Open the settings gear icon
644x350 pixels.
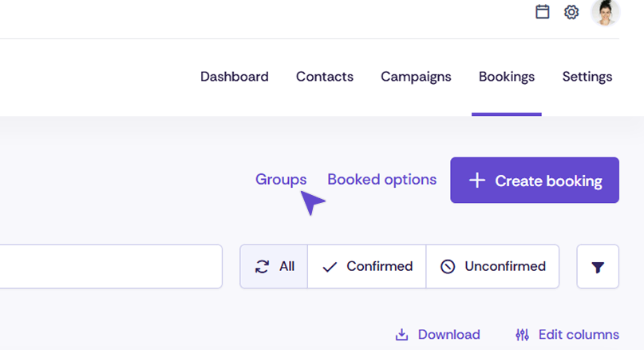click(x=571, y=12)
